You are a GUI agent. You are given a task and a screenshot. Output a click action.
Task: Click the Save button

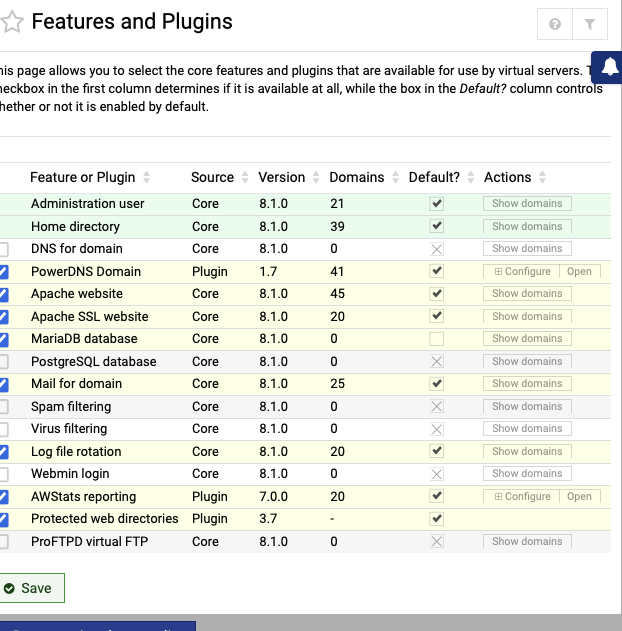tap(31, 588)
